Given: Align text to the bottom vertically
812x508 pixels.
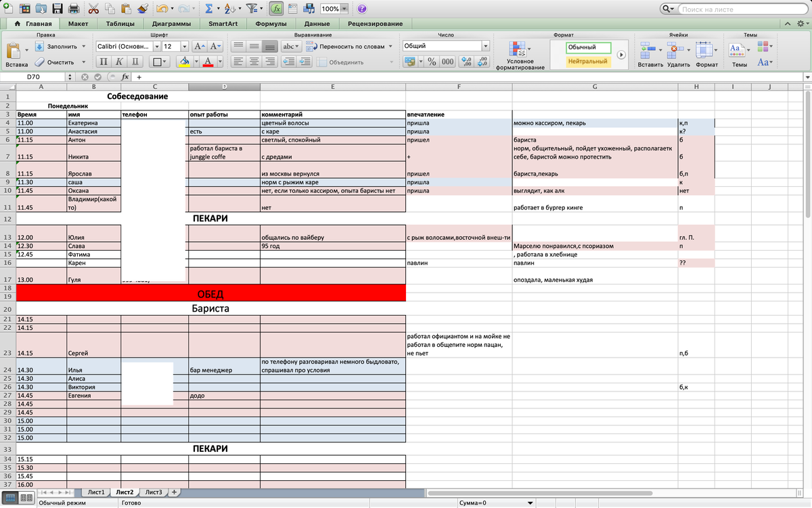Looking at the screenshot, I should (270, 46).
